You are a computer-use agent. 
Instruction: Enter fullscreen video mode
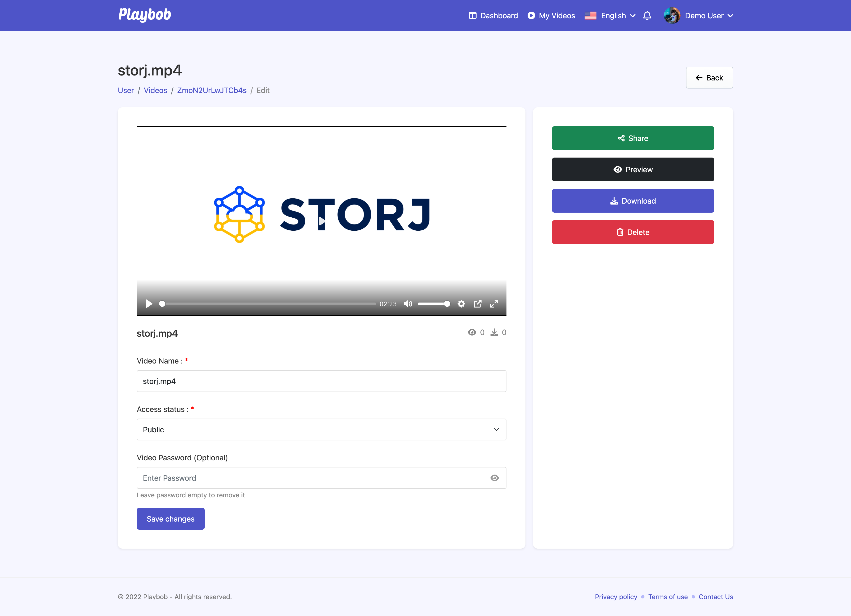494,304
